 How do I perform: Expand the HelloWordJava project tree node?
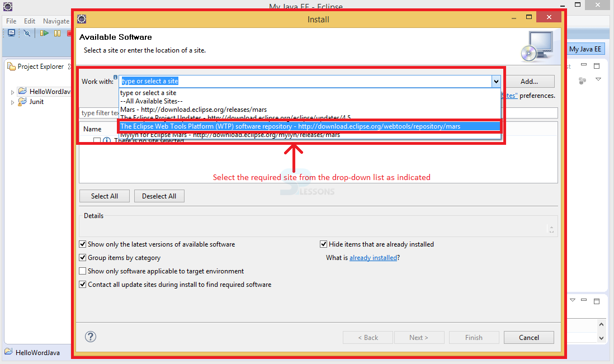[12, 92]
